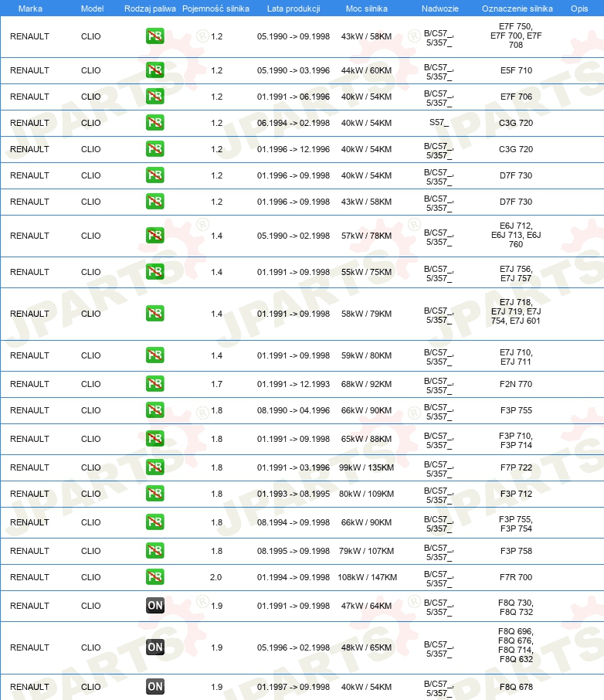604x700 pixels.
Task: Select engine code E7F 706
Action: [x=516, y=97]
